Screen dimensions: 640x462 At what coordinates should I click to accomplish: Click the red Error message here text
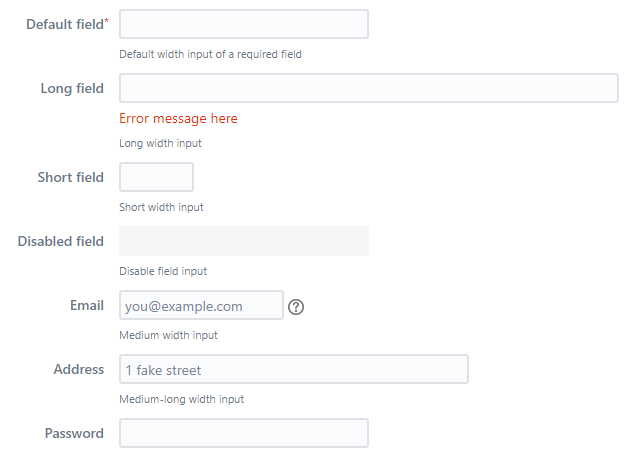[x=178, y=118]
